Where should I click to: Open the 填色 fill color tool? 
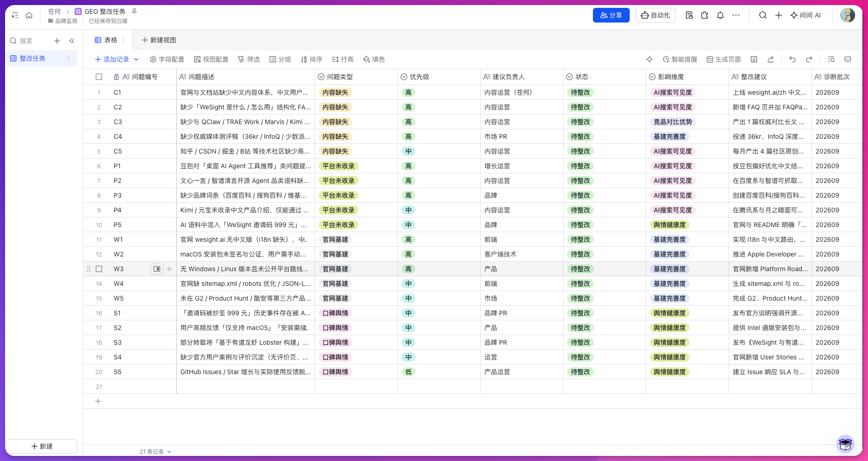coord(374,59)
